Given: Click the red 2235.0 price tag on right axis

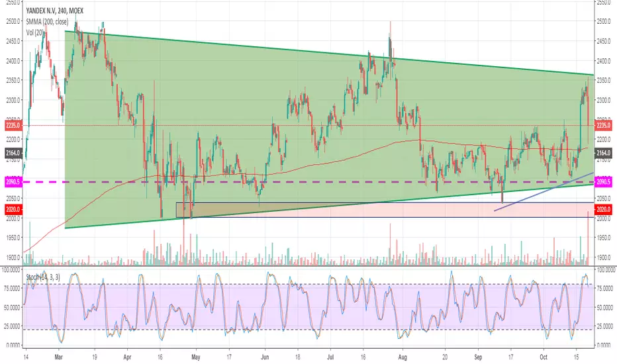Looking at the screenshot, I should click(x=603, y=126).
